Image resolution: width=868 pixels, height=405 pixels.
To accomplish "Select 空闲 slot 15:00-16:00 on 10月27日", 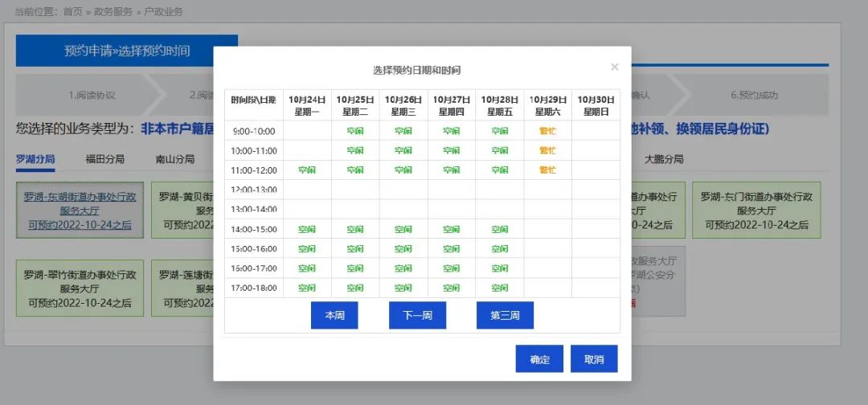I will click(451, 249).
